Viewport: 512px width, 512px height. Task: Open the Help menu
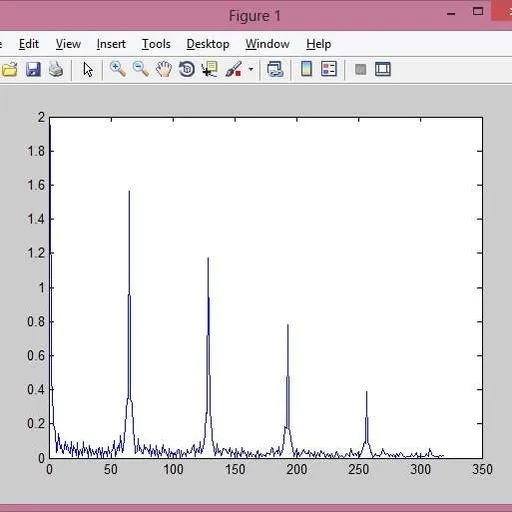coord(319,44)
